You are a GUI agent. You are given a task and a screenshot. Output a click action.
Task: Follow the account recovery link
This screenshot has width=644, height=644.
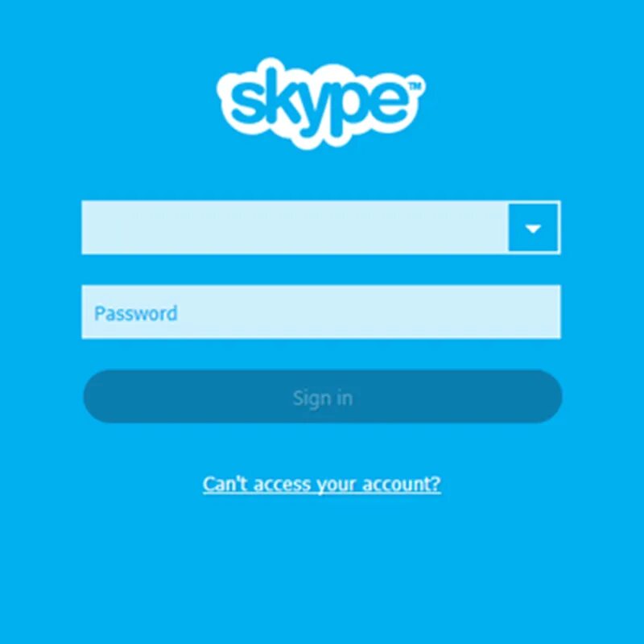pyautogui.click(x=322, y=485)
